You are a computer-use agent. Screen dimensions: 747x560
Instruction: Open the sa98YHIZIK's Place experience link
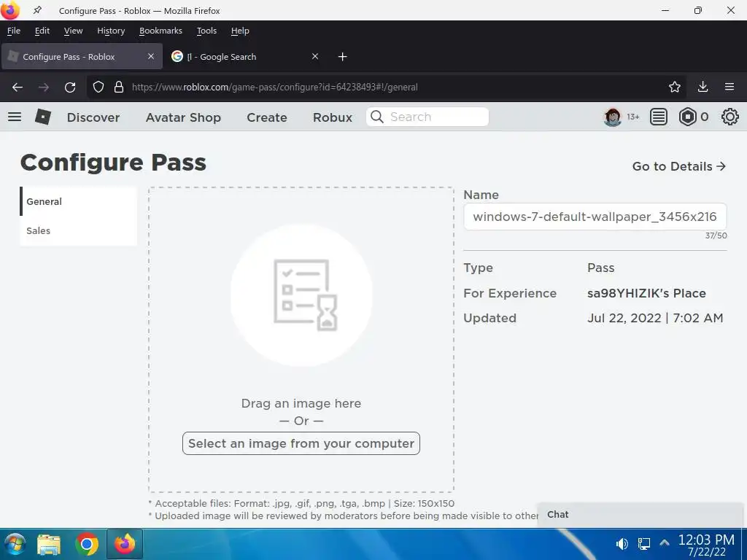[646, 293]
